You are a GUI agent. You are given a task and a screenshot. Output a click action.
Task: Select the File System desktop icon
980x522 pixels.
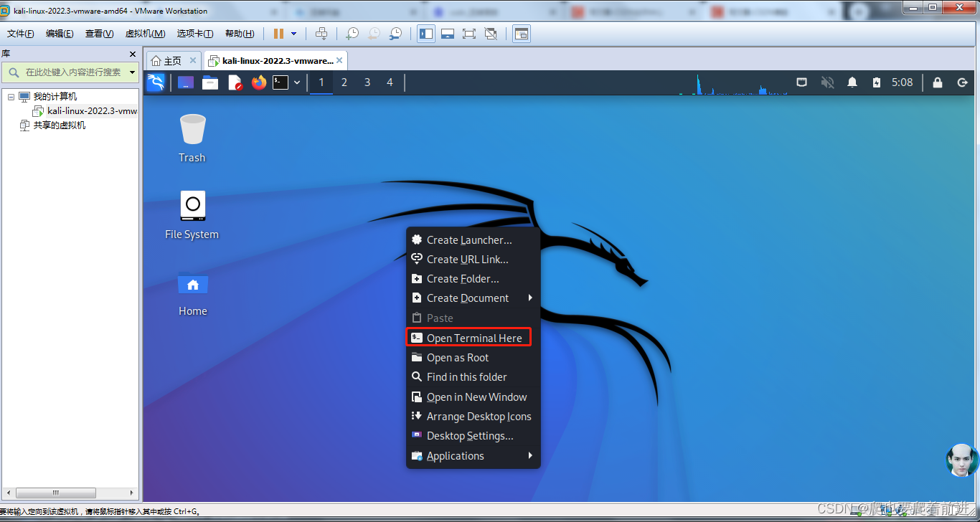pos(192,214)
